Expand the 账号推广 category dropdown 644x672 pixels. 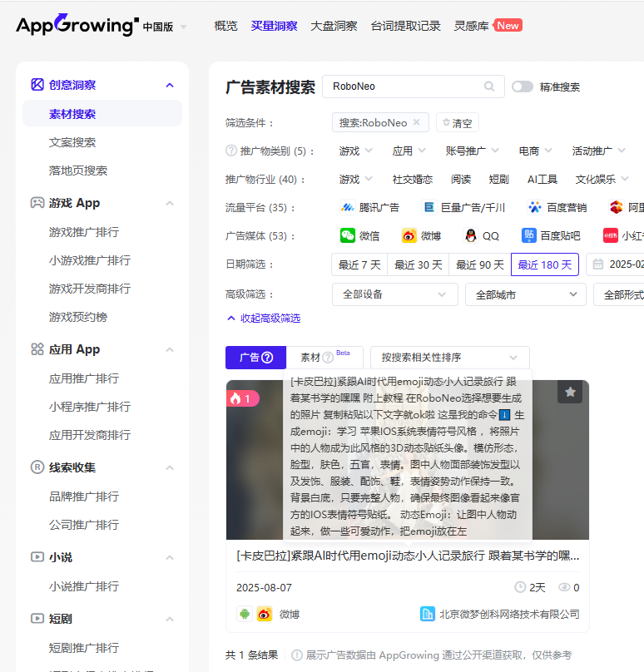point(472,151)
